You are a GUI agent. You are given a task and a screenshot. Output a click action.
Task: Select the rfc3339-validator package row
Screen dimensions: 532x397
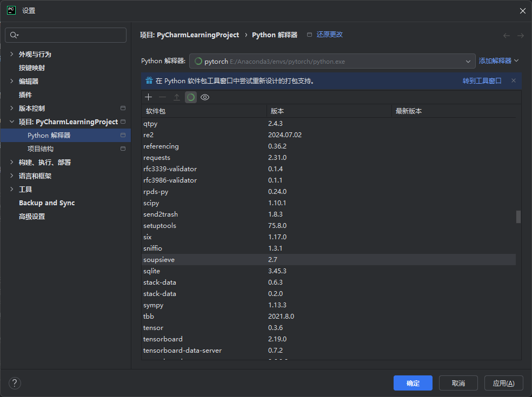pyautogui.click(x=328, y=169)
